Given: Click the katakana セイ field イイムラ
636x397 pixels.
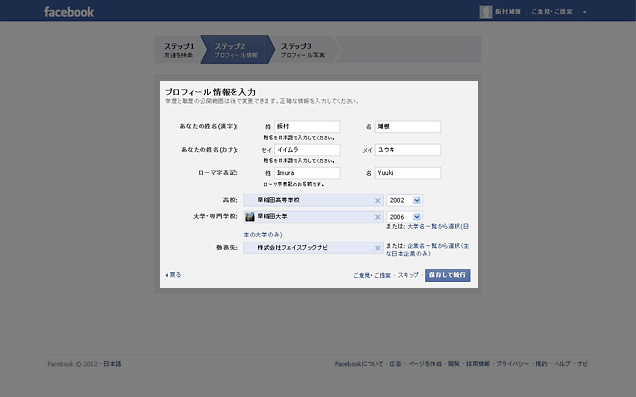Looking at the screenshot, I should point(307,150).
